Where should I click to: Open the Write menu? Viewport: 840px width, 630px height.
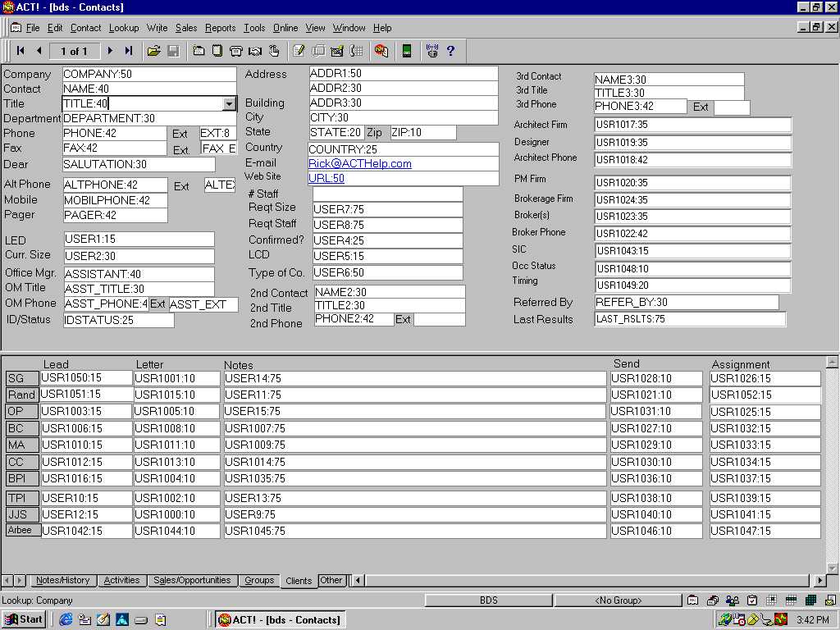[157, 28]
